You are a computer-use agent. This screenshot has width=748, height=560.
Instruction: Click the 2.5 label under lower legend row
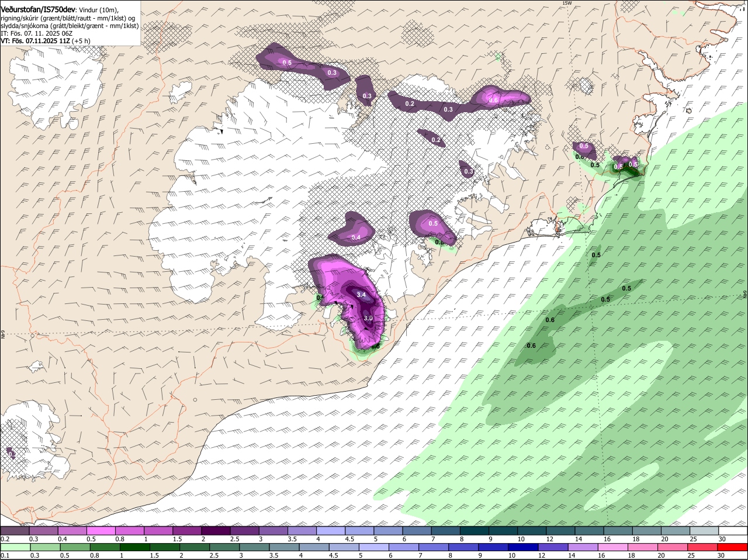[x=214, y=555]
